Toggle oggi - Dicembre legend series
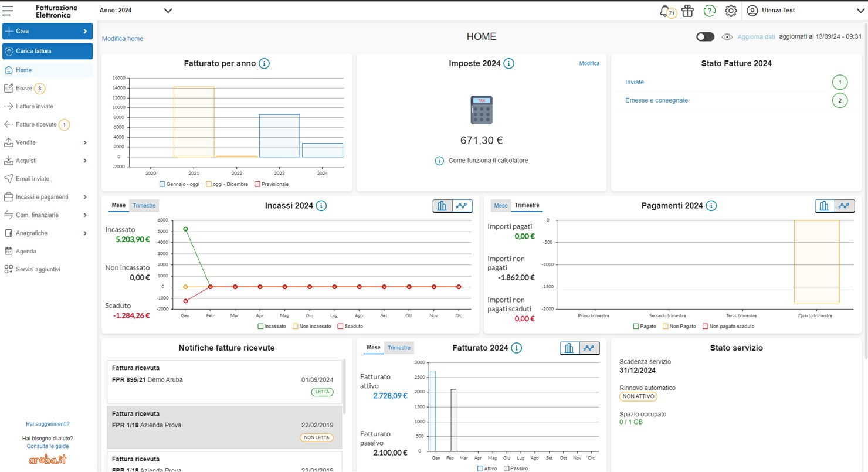The height and width of the screenshot is (472, 868). coord(228,184)
